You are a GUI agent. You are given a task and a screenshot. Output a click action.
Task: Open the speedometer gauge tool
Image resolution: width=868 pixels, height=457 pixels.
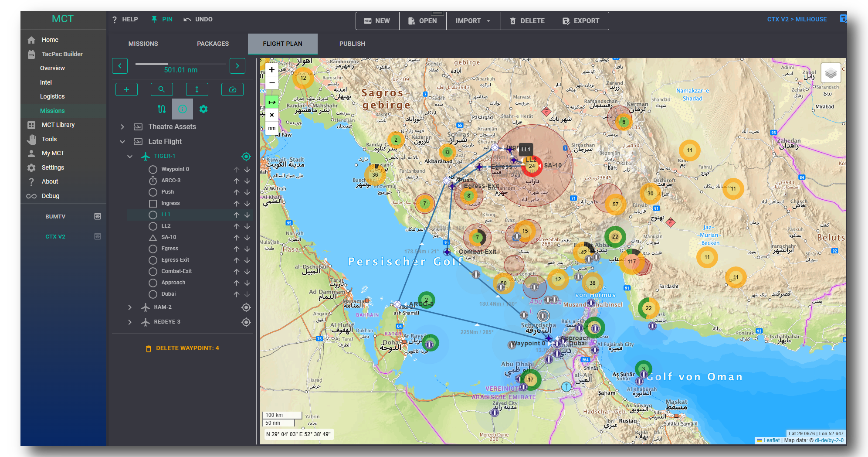[x=232, y=89]
